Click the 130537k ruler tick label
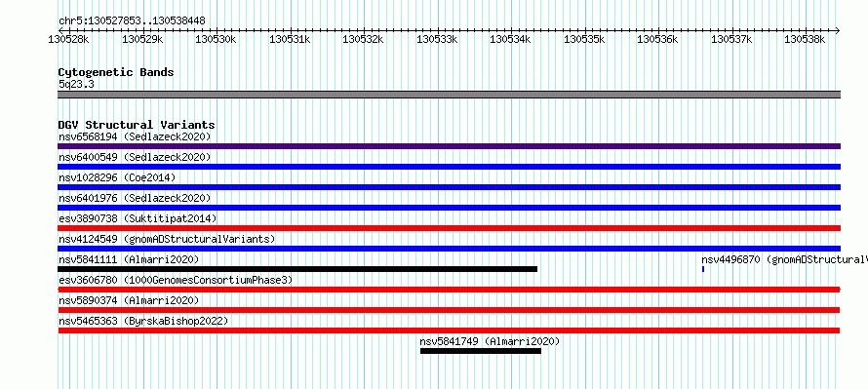 point(731,39)
